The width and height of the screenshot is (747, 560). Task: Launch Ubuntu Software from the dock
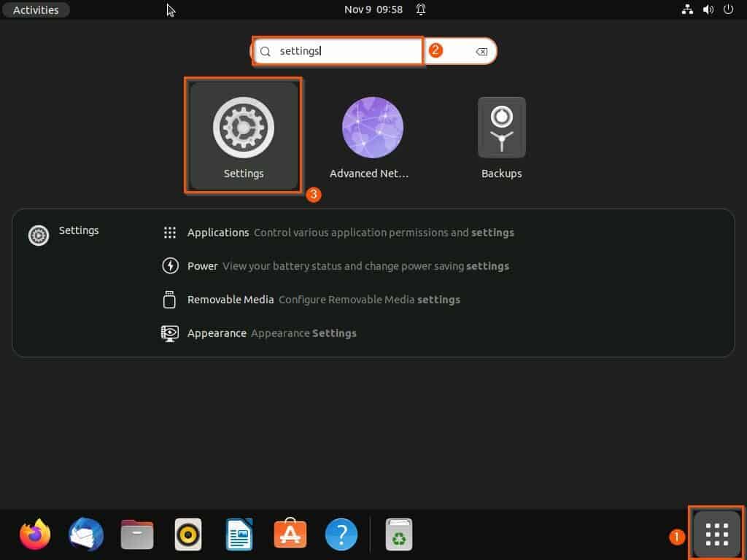[290, 534]
